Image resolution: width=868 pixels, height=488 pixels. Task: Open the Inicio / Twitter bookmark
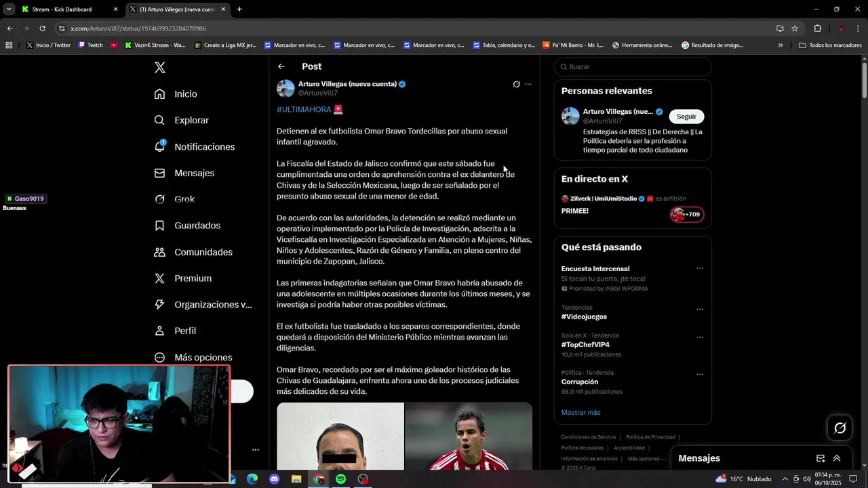(x=48, y=45)
